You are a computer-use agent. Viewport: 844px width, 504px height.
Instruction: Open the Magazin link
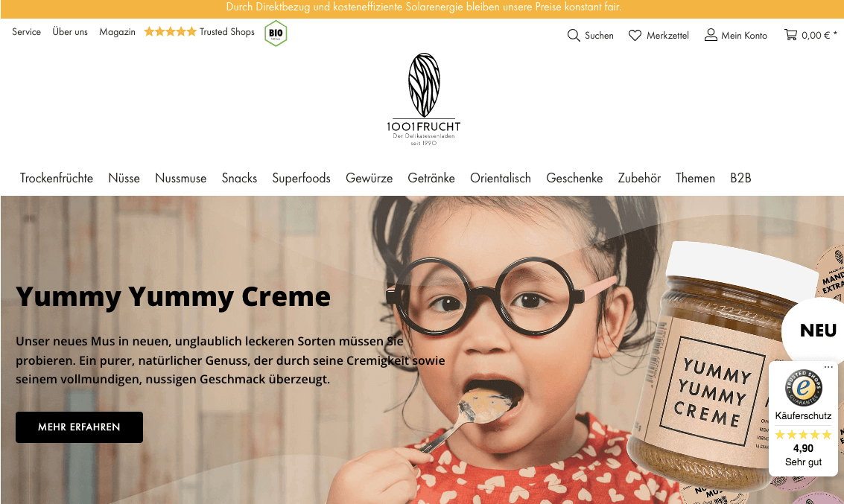[x=118, y=32]
